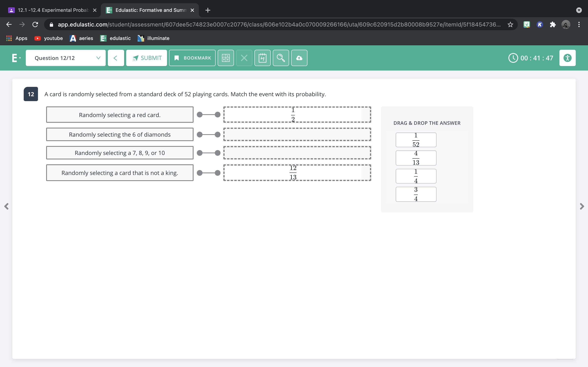
Task: Select the 4/13 answer tile
Action: [x=416, y=158]
